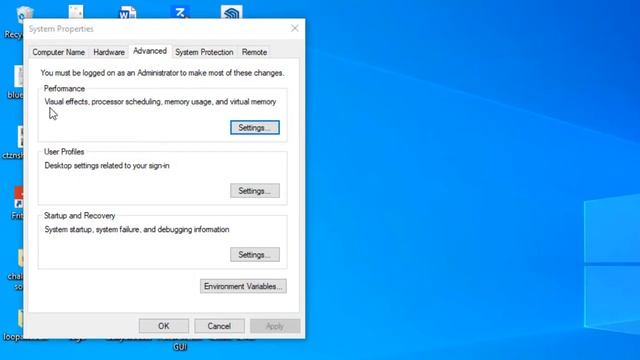This screenshot has width=640, height=360.
Task: Confirm with the OK button
Action: click(164, 326)
